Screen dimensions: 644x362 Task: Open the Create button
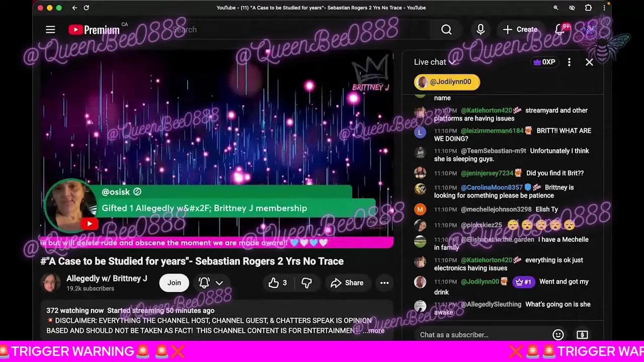click(x=520, y=30)
